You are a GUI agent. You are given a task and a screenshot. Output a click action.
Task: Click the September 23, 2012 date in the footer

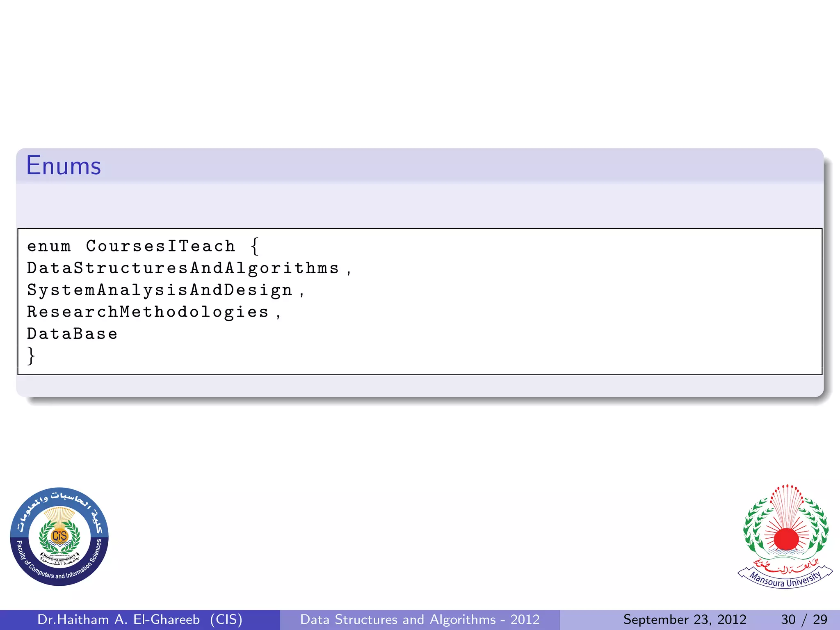pyautogui.click(x=685, y=619)
